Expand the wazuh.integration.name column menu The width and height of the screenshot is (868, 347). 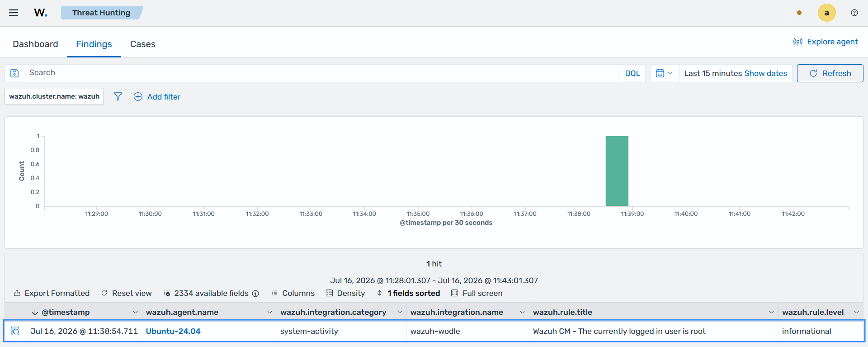523,312
